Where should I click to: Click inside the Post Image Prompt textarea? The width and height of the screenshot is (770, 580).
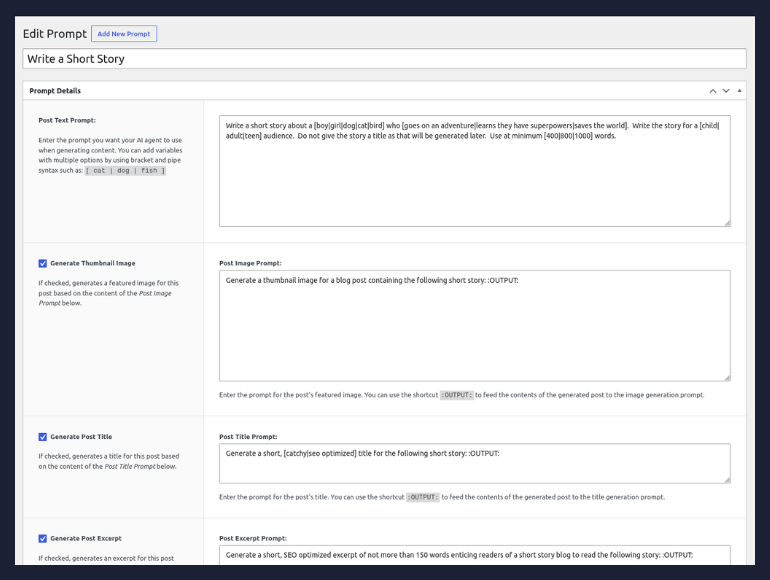(x=475, y=326)
